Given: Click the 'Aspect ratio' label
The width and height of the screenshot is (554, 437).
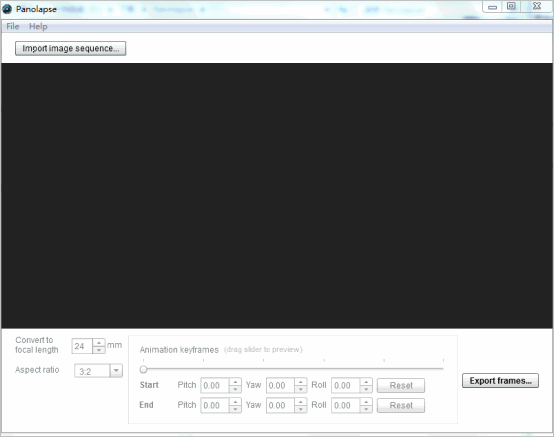Looking at the screenshot, I should (37, 370).
